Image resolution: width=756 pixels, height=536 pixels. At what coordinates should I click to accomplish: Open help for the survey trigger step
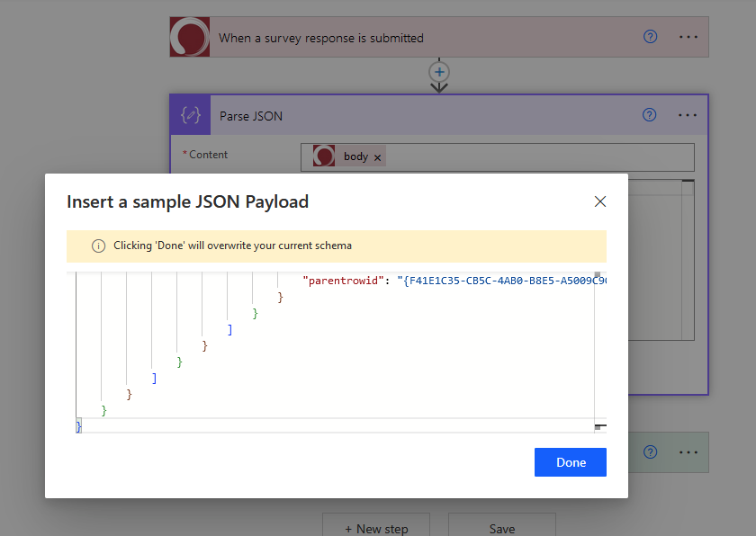point(650,37)
